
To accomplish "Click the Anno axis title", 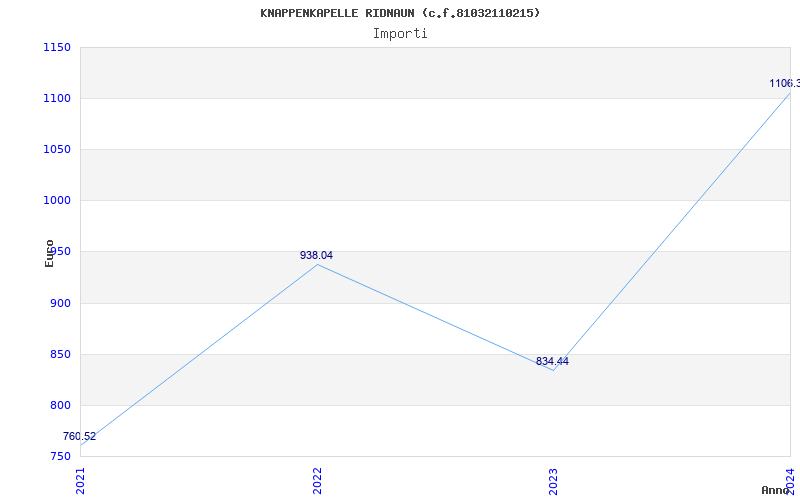I will (x=774, y=490).
